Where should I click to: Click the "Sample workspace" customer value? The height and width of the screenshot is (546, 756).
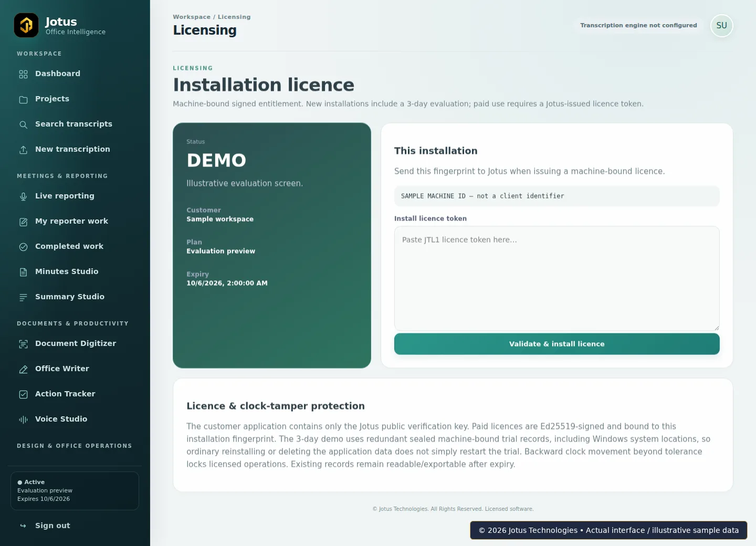click(220, 219)
